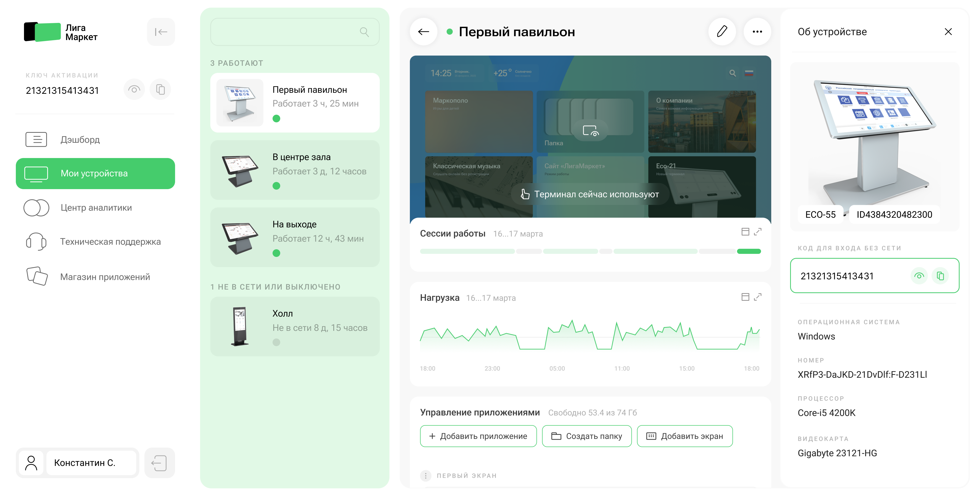
Task: Copy the offline login code
Action: (940, 276)
